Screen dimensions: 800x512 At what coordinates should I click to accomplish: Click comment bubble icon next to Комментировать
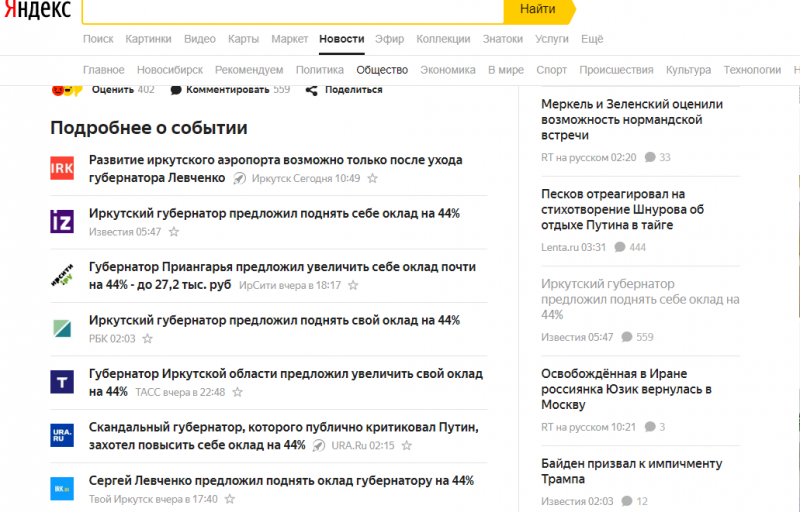pyautogui.click(x=176, y=90)
